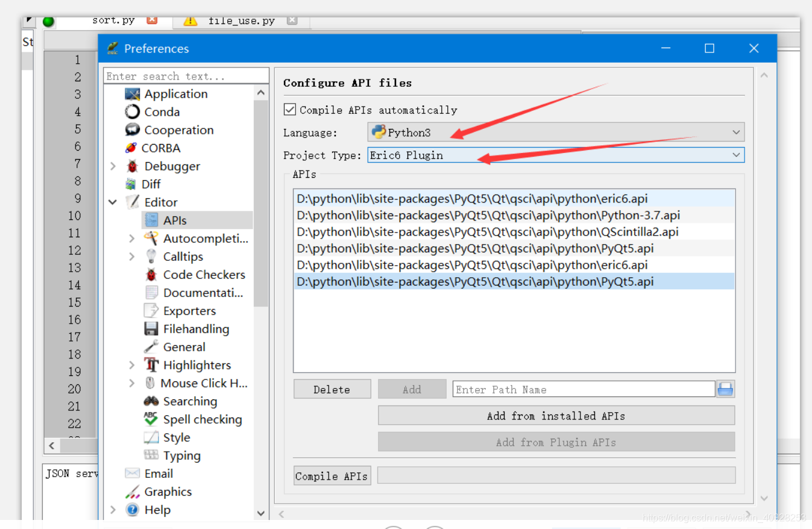Select the Conda icon in tree

(x=132, y=112)
